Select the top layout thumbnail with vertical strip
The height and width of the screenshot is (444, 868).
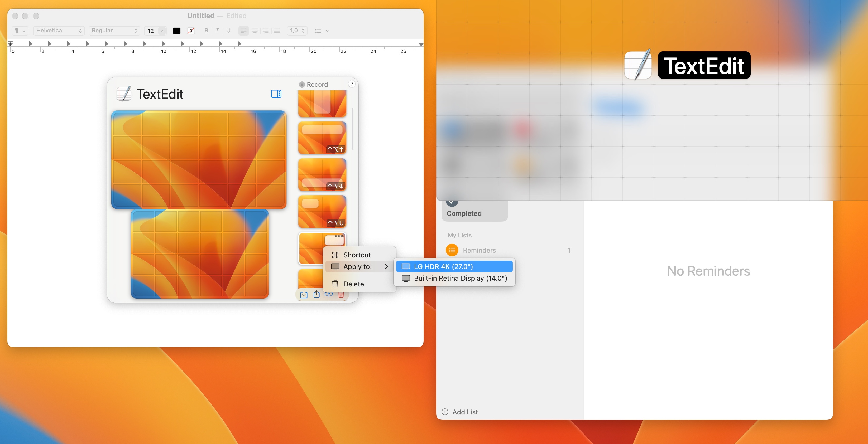click(322, 103)
